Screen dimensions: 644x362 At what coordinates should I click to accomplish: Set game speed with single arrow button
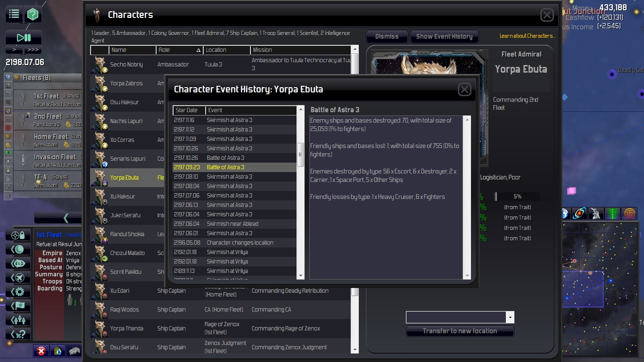click(14, 49)
